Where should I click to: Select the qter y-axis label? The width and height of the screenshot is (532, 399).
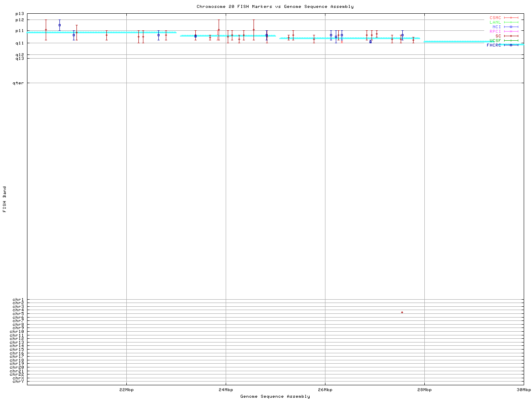click(x=18, y=83)
